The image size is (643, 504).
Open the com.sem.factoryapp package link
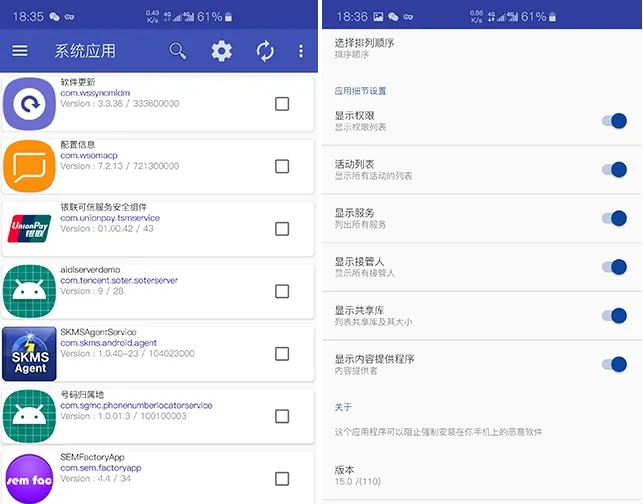pos(101,468)
